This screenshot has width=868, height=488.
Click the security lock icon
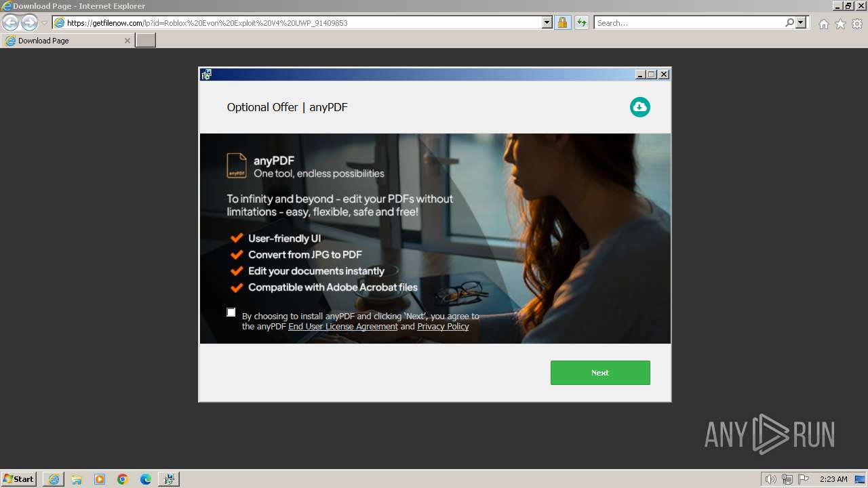(562, 23)
